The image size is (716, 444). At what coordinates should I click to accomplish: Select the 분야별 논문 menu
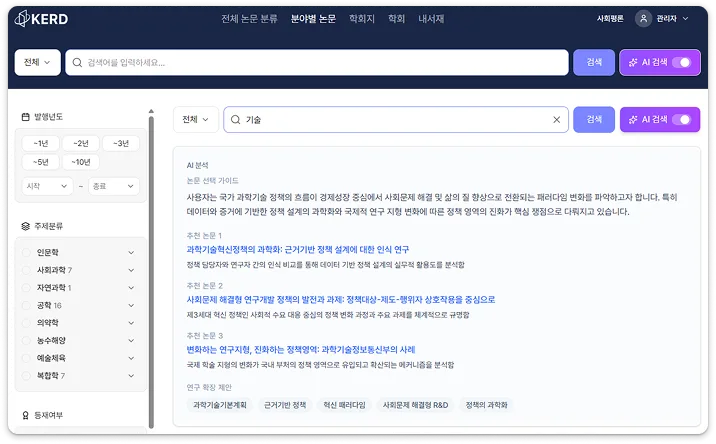click(313, 19)
